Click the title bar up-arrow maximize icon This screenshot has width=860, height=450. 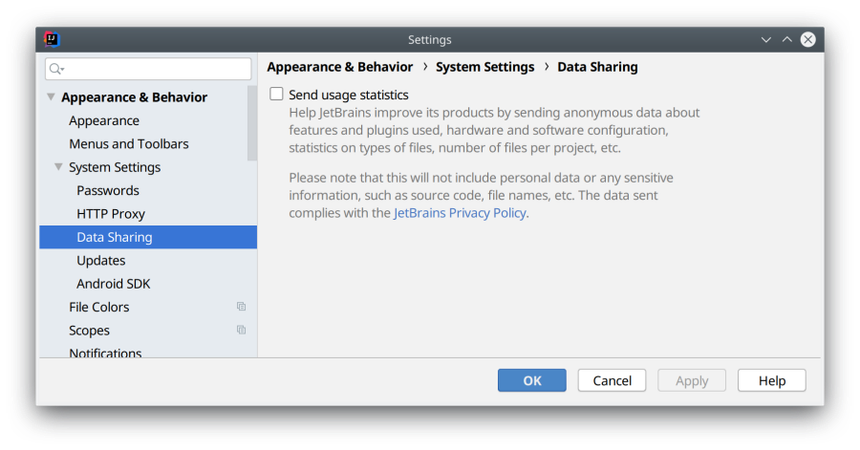pyautogui.click(x=786, y=40)
